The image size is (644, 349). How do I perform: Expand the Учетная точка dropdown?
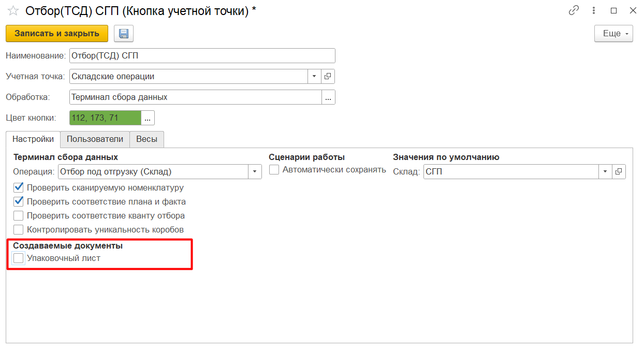coord(314,77)
